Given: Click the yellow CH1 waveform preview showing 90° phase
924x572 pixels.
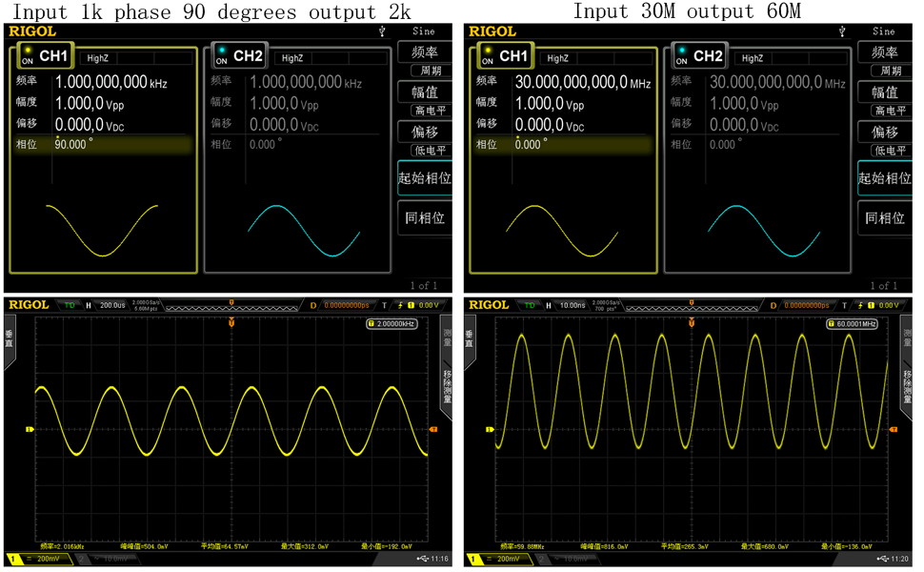Looking at the screenshot, I should point(102,230).
